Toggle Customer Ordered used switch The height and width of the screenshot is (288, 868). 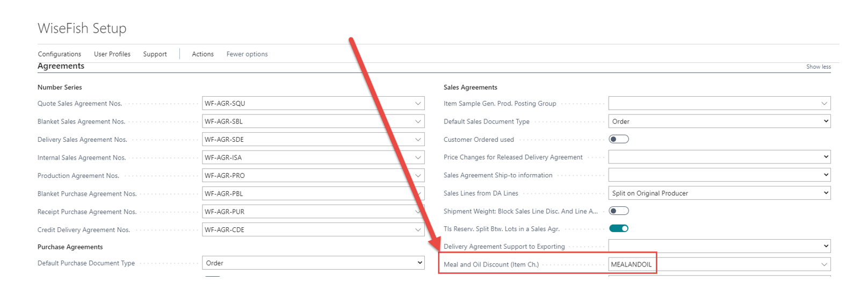click(x=618, y=139)
